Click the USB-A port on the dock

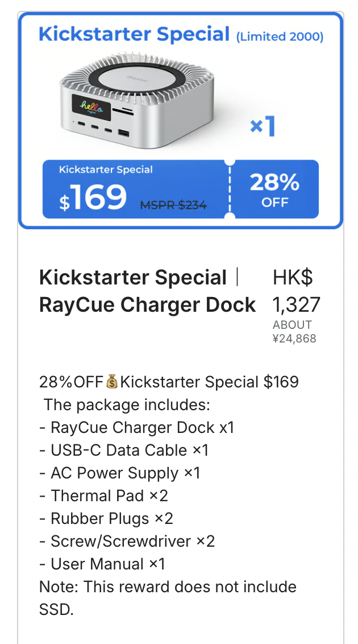click(123, 134)
